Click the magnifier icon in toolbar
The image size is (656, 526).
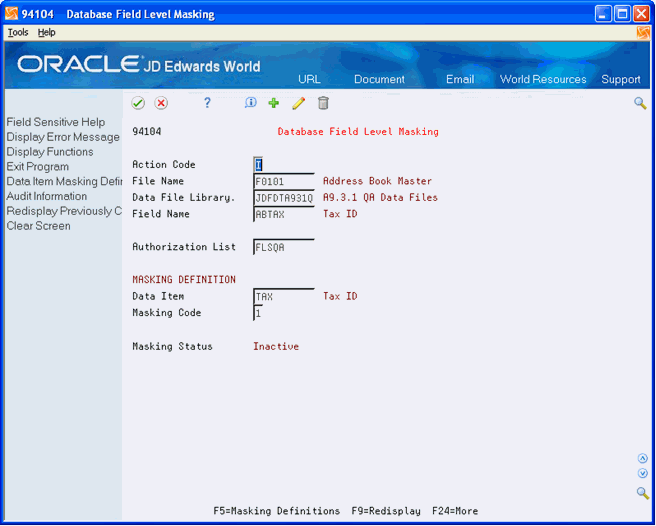(x=640, y=103)
